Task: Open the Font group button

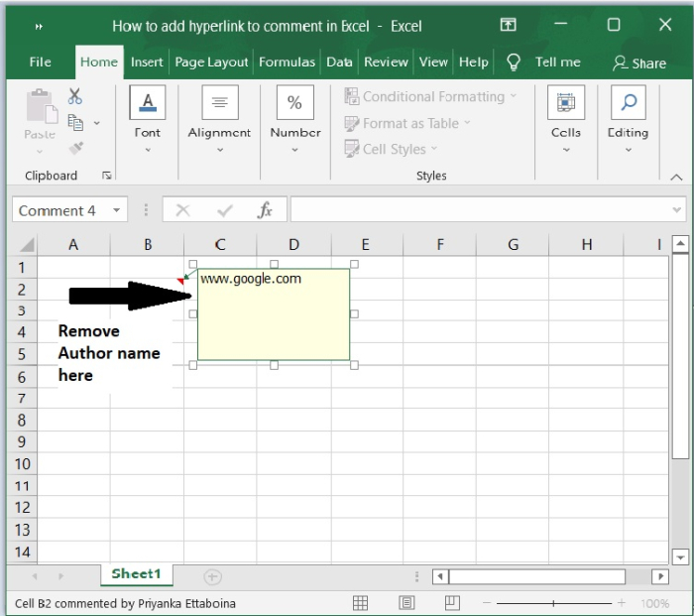Action: click(148, 102)
